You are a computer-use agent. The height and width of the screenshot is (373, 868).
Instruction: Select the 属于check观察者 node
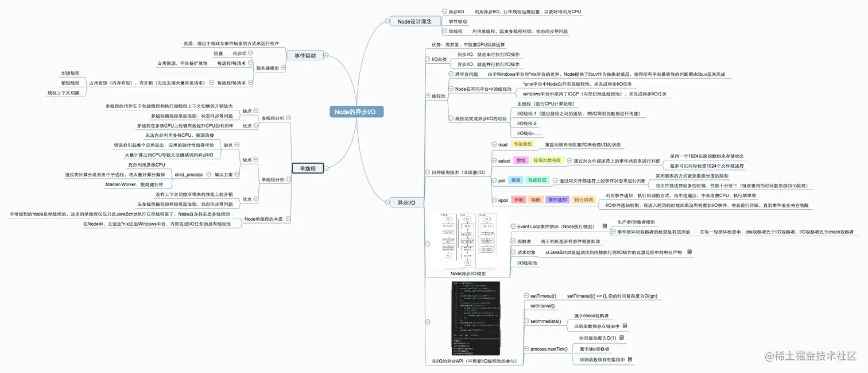click(591, 316)
